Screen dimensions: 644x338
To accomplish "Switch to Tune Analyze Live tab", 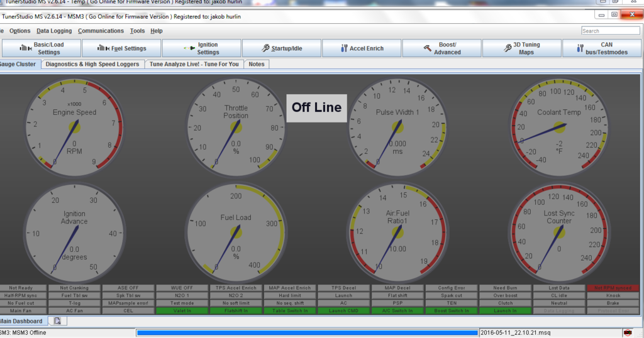I will (x=194, y=65).
